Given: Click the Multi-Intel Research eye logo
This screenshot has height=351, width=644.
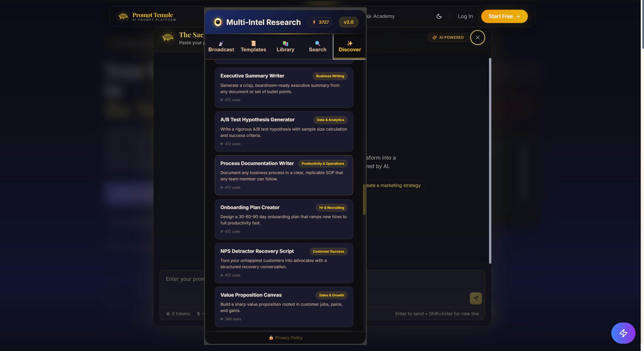Looking at the screenshot, I should (x=218, y=22).
